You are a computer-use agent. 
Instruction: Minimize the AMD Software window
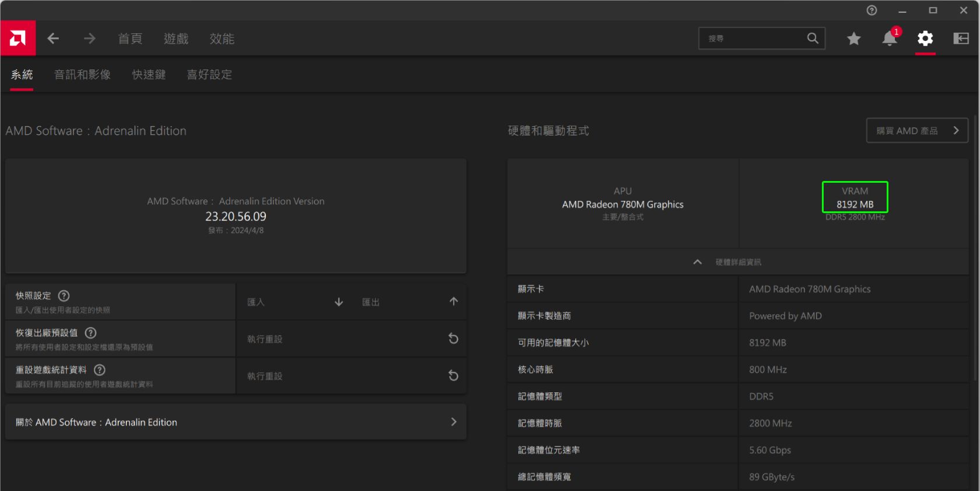coord(902,11)
